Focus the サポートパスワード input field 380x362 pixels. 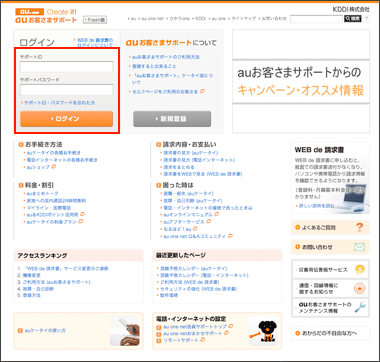pos(67,90)
